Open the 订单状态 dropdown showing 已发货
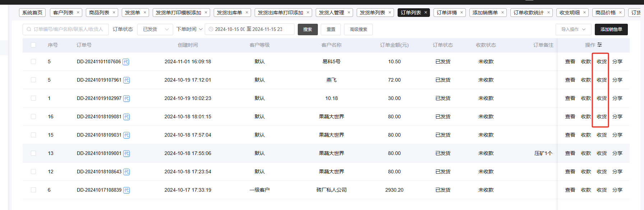This screenshot has width=644, height=210. pos(155,29)
